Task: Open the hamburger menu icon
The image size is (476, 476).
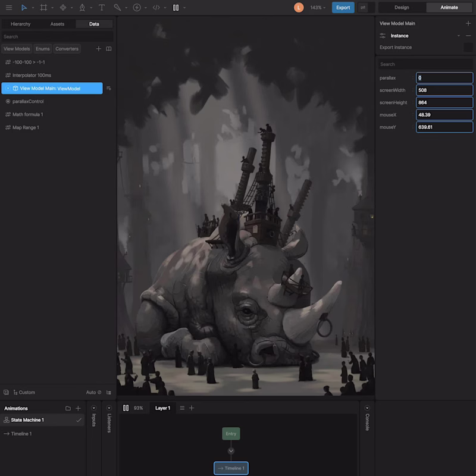Action: click(x=8, y=8)
